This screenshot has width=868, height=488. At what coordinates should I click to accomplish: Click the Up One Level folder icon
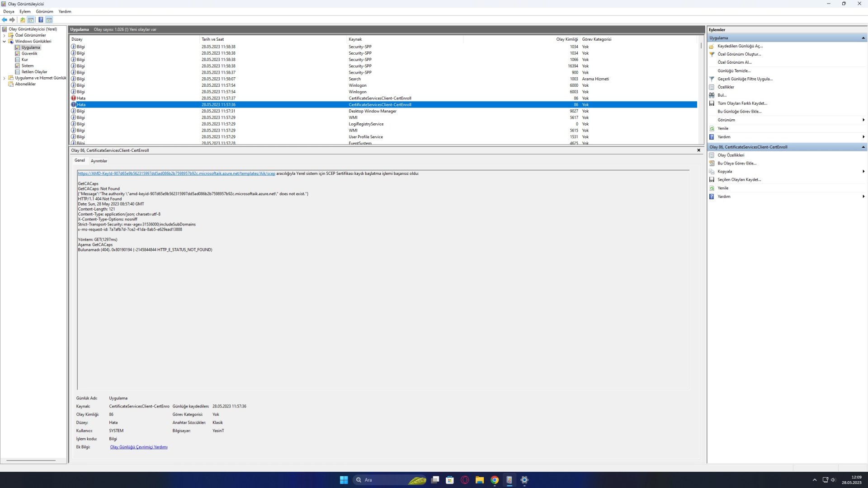click(23, 20)
